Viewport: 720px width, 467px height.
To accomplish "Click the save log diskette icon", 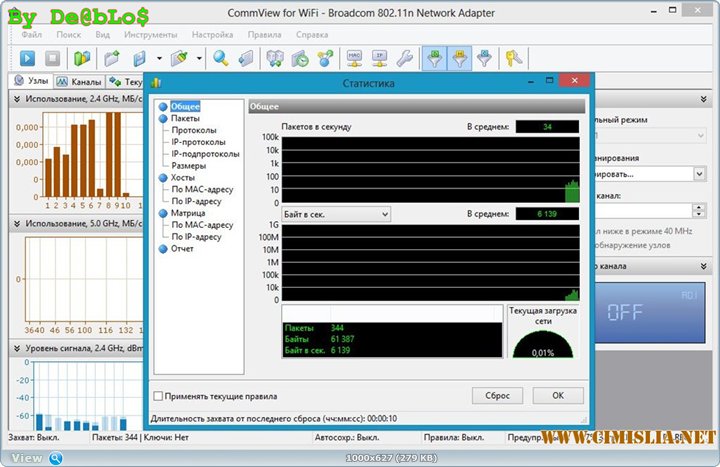I will click(x=140, y=58).
